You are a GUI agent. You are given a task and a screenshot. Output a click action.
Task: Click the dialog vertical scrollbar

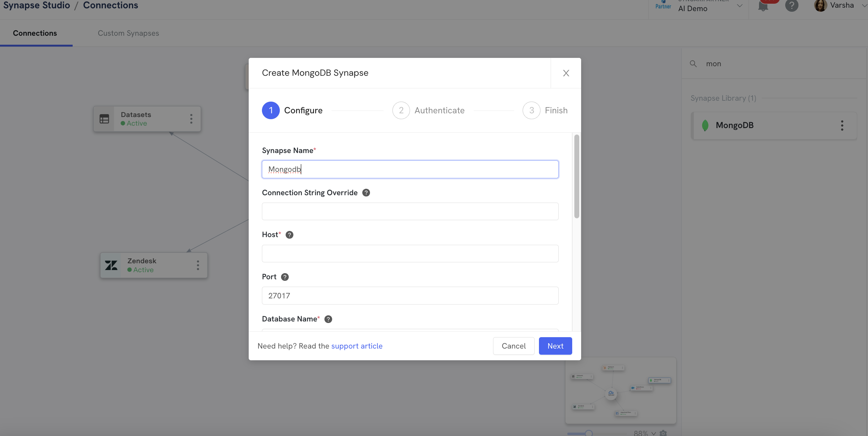(577, 176)
